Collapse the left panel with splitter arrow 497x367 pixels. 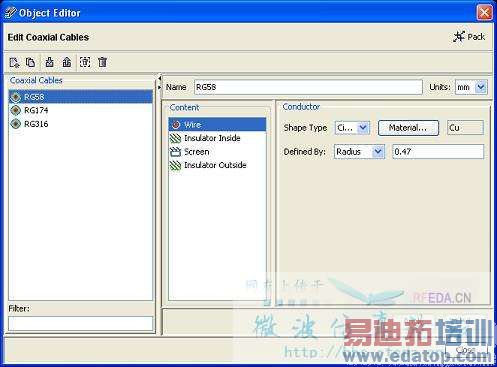click(x=160, y=79)
